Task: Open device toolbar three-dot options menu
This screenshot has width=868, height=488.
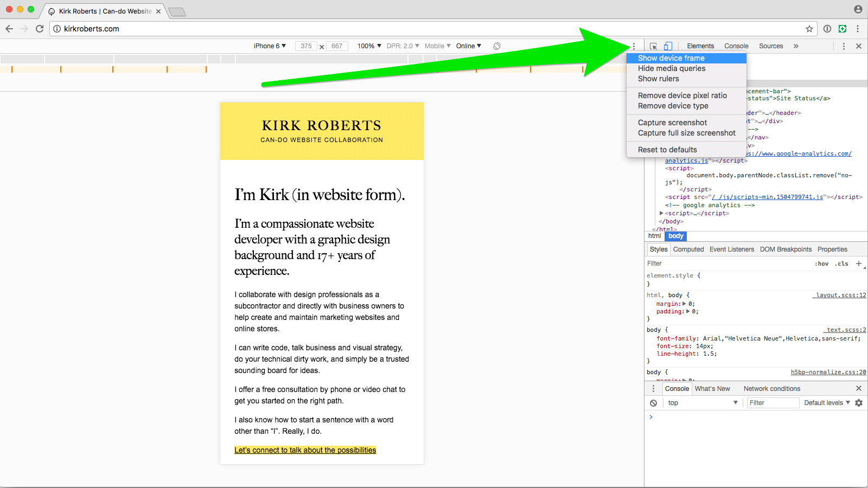Action: pos(634,46)
